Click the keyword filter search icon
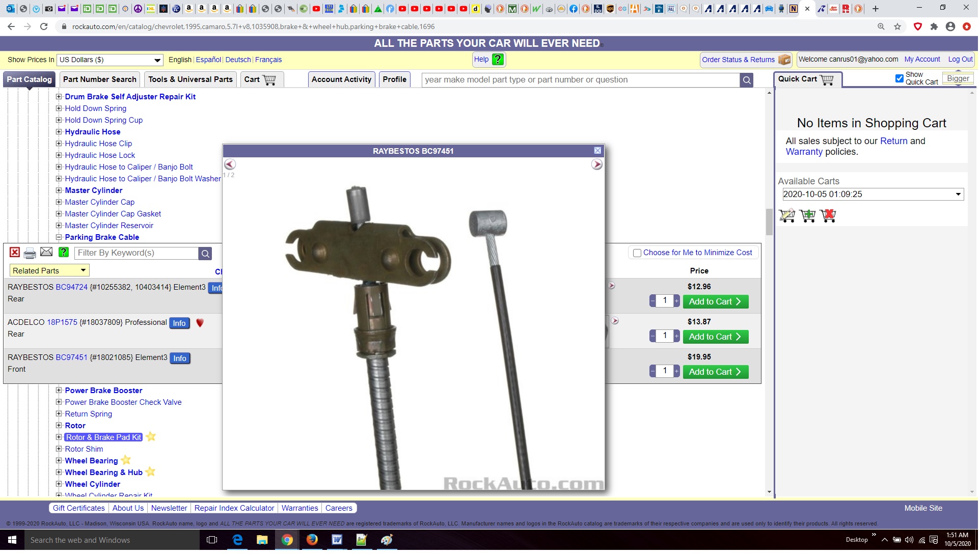The image size is (980, 555). pos(205,254)
